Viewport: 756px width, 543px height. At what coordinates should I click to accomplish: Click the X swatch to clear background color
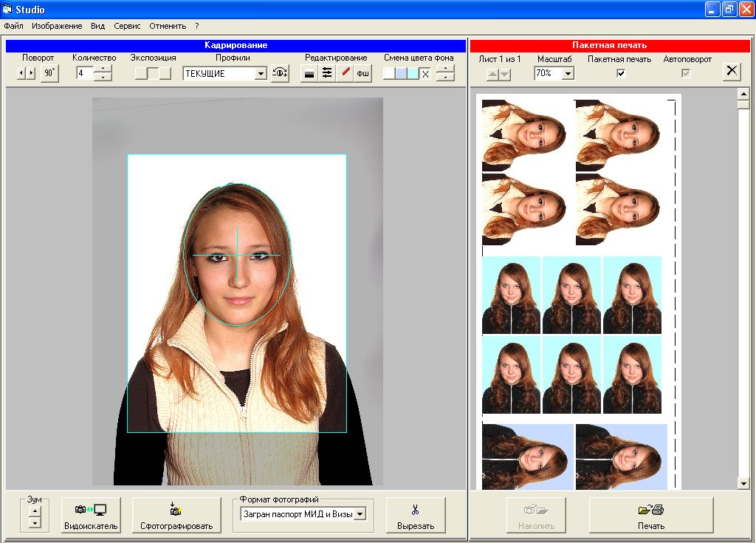[427, 72]
